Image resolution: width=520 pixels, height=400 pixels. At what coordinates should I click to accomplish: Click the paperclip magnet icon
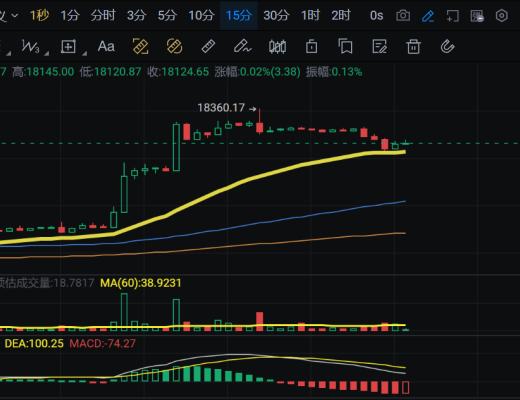(x=447, y=46)
